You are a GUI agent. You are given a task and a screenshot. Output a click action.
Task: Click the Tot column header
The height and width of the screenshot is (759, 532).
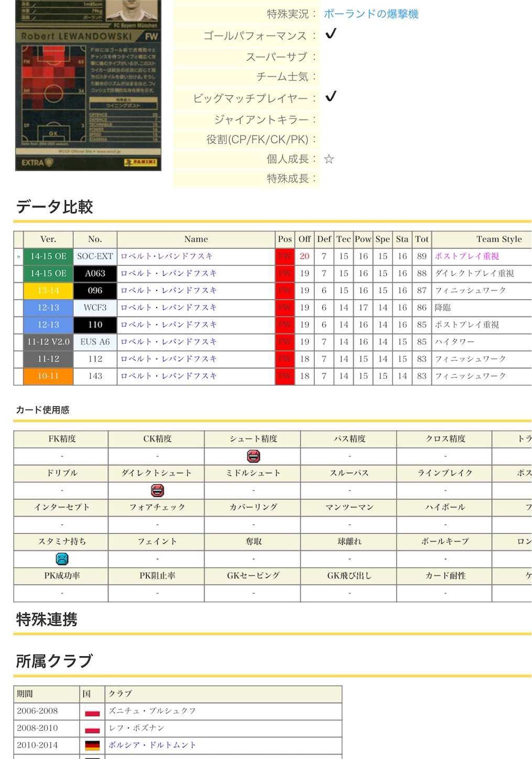(x=422, y=239)
